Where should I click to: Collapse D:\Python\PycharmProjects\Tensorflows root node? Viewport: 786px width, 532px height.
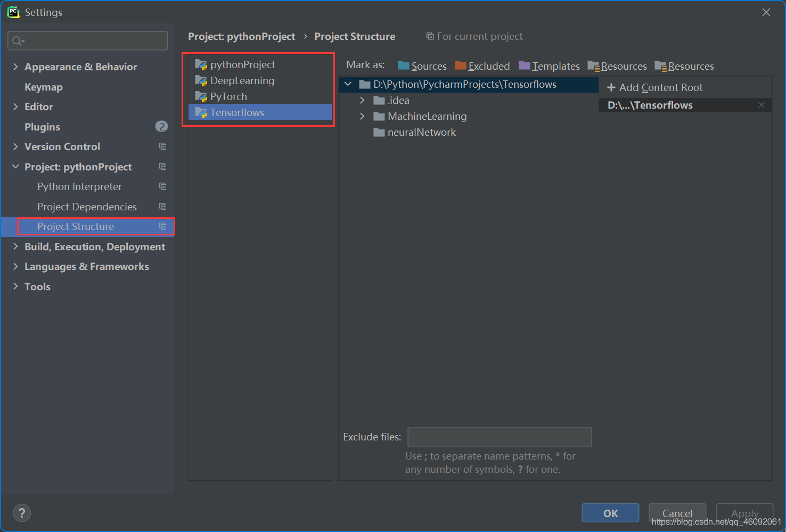348,84
